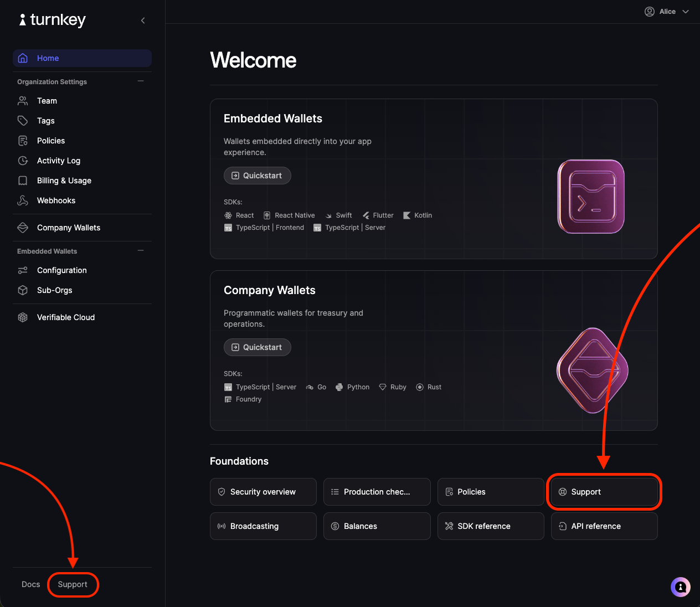Open the SDK reference card
The image size is (700, 607).
491,526
